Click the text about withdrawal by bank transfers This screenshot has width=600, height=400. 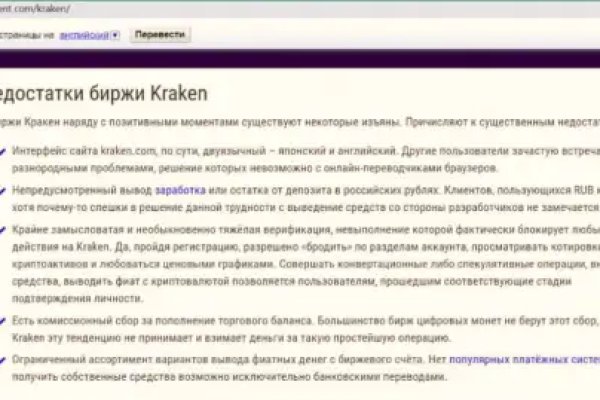tap(230, 376)
